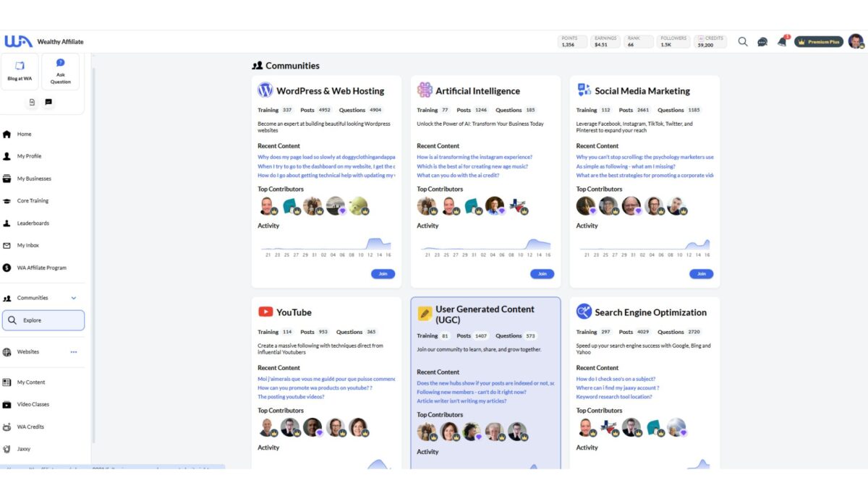Click the WA Credits icon in sidebar
The image size is (868, 488).
pos(7,427)
